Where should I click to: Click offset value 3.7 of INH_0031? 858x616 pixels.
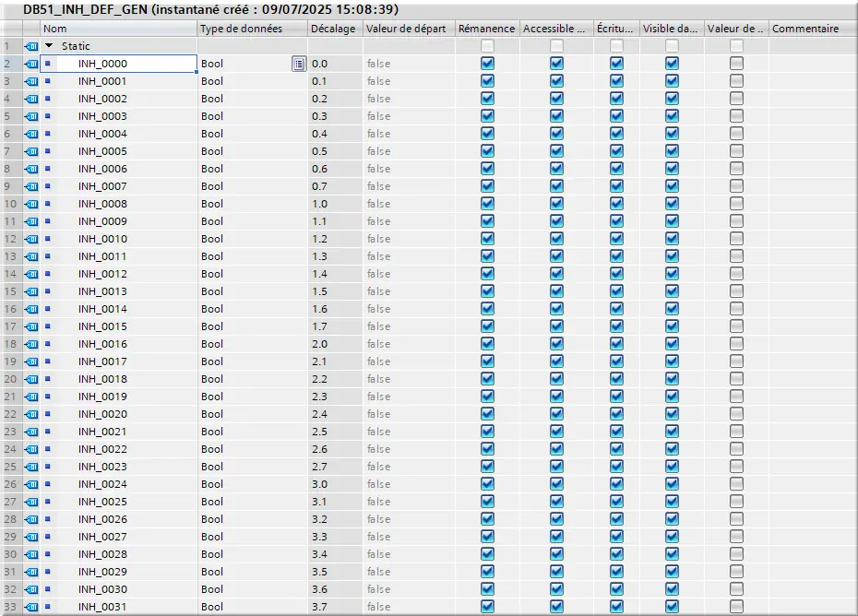319,607
